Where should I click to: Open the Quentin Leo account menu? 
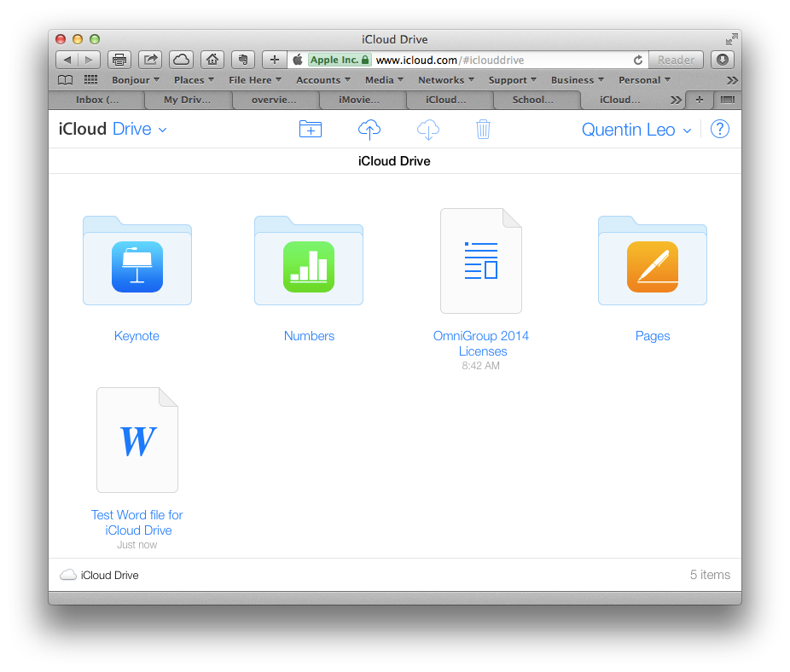coord(636,130)
